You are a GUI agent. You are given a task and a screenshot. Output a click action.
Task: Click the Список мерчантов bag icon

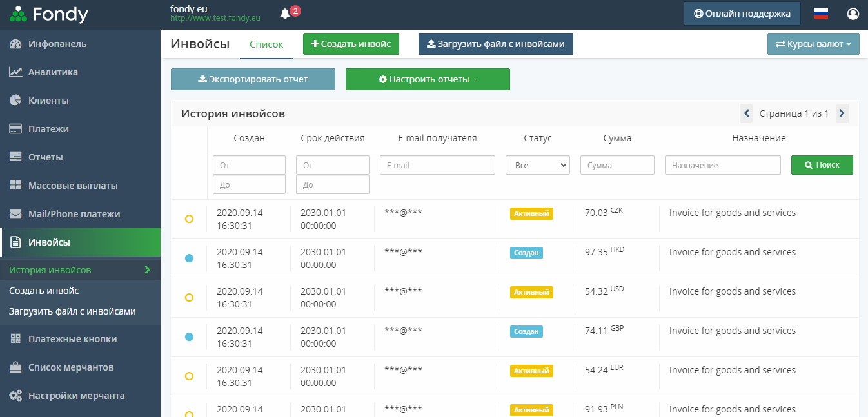(x=16, y=367)
